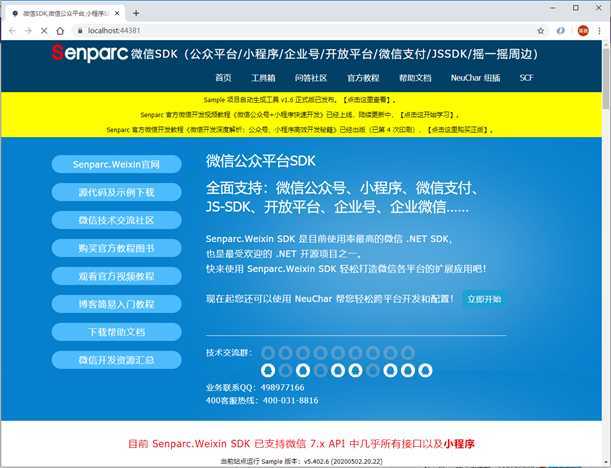The image size is (611, 468).
Task: Click the red 小程序 text at the bottom
Action: click(459, 443)
